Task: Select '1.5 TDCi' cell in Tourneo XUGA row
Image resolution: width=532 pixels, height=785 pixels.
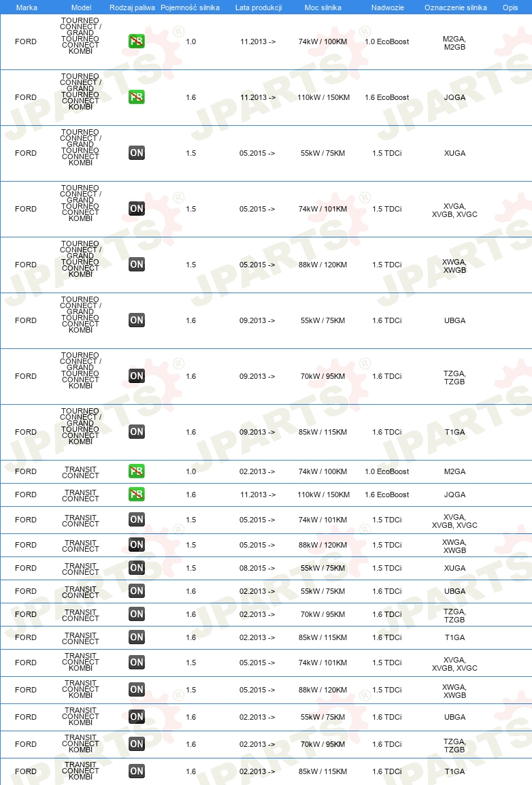Action: pos(387,152)
